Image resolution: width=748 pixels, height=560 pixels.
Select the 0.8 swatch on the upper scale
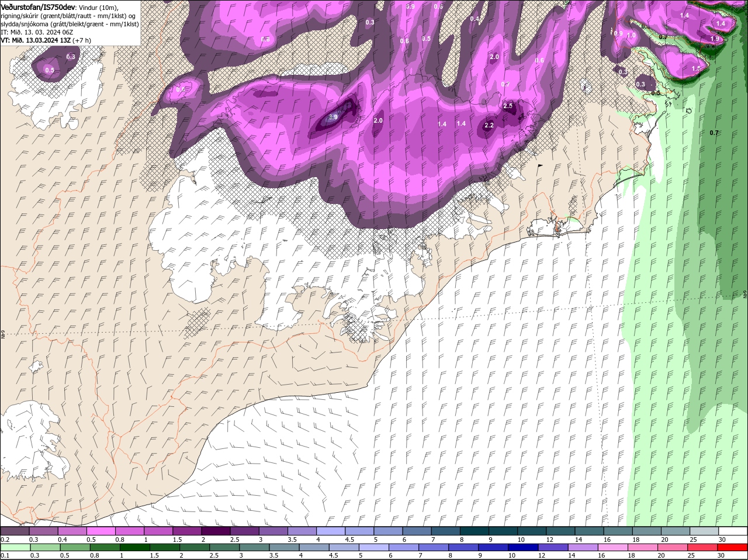click(x=130, y=531)
